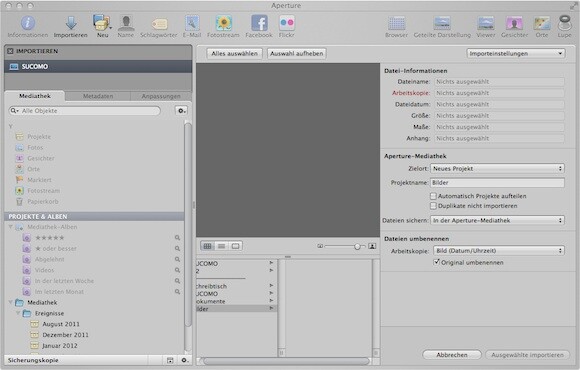The image size is (580, 370).
Task: Enable Automatisch Projekte aufteilen checkbox
Action: click(x=433, y=196)
